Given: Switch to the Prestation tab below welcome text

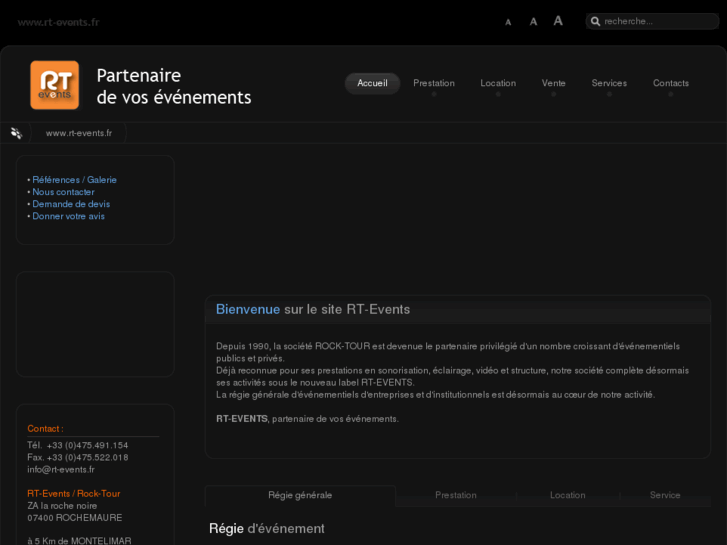Looking at the screenshot, I should pyautogui.click(x=456, y=495).
